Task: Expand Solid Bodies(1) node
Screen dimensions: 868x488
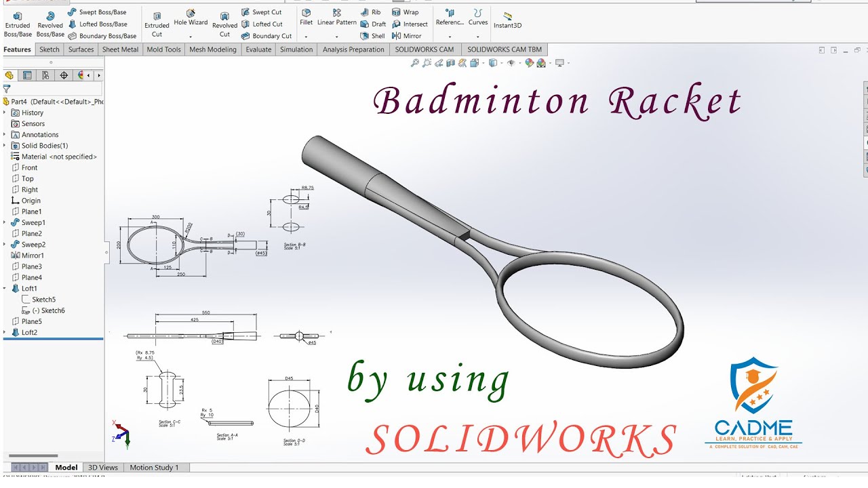Action: click(5, 145)
